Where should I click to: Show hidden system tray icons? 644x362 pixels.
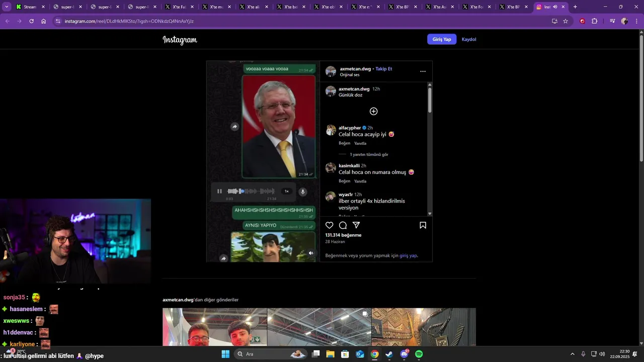(572, 354)
